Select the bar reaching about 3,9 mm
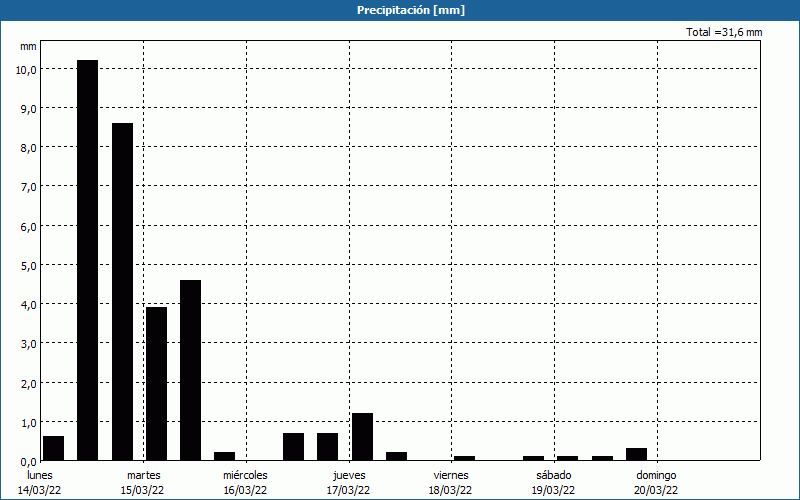 [156, 384]
